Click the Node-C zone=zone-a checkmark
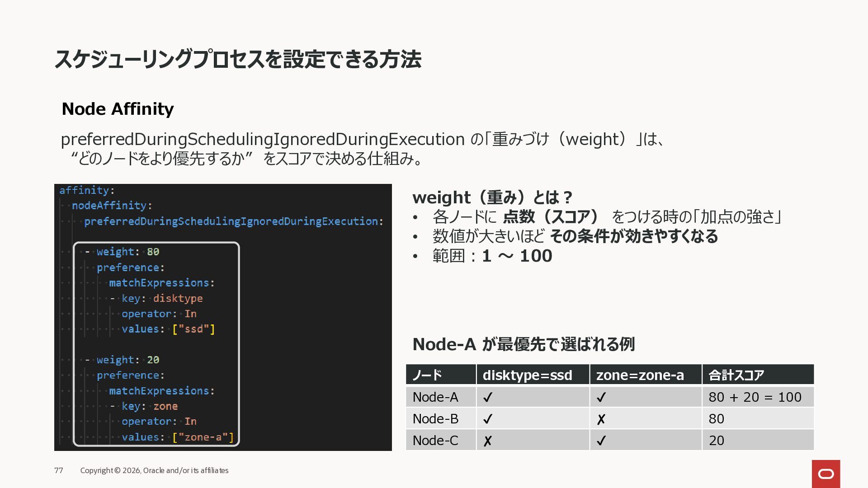Screen dimensions: 868x488 coord(601,441)
